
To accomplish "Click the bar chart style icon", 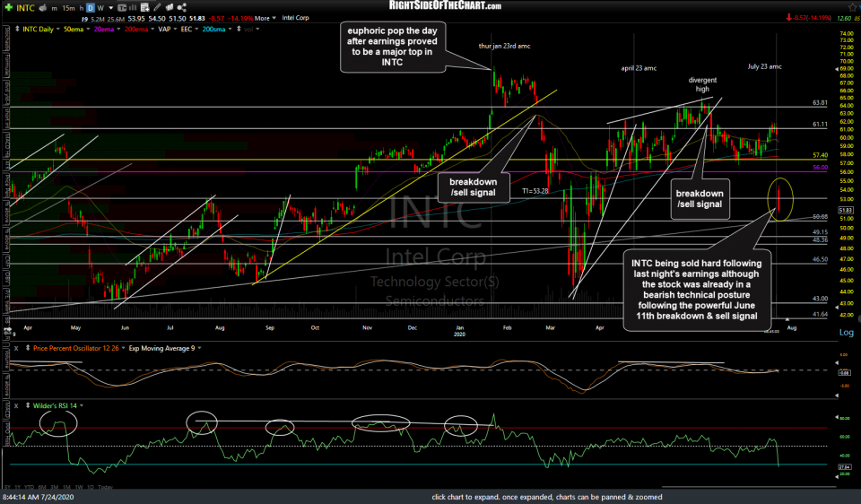I will point(133,8).
